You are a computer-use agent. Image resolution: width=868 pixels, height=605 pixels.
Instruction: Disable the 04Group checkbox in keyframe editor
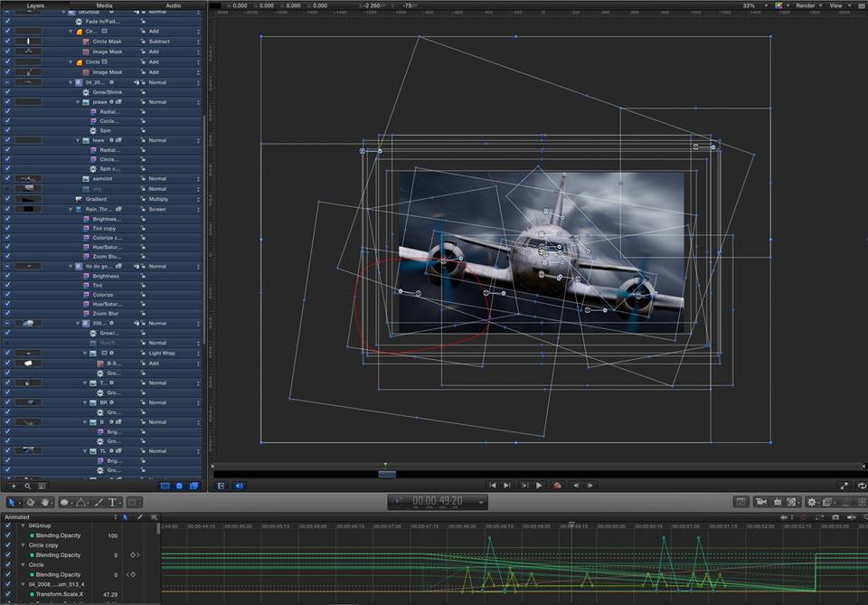7,525
